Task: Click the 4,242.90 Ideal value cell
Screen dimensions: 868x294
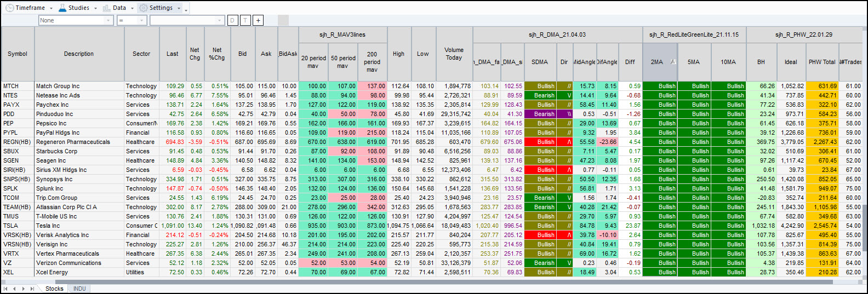Action: point(791,226)
